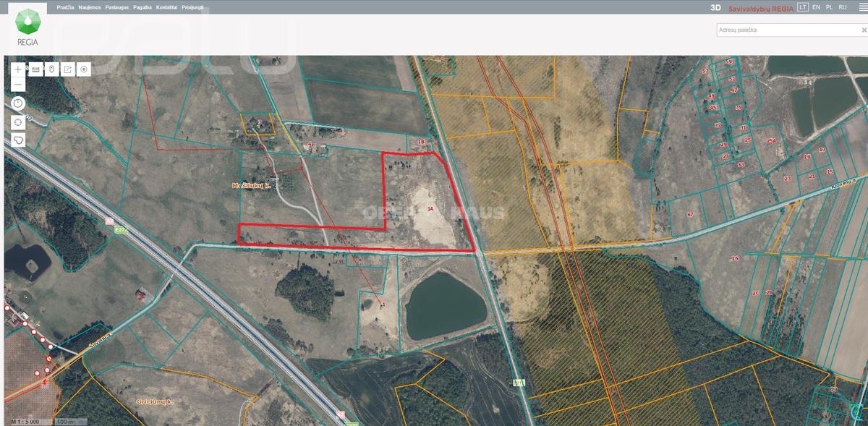
Task: Open Paslaugos menu item
Action: [x=117, y=6]
